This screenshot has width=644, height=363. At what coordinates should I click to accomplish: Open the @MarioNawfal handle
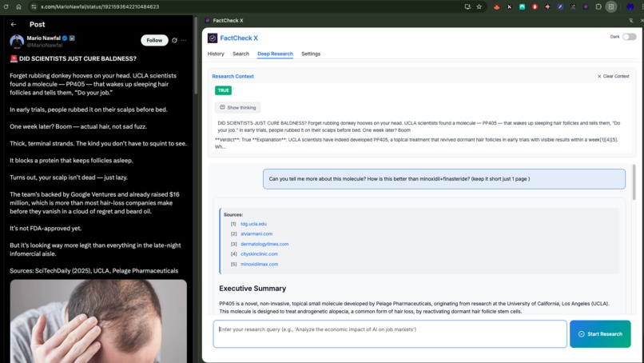pyautogui.click(x=45, y=46)
